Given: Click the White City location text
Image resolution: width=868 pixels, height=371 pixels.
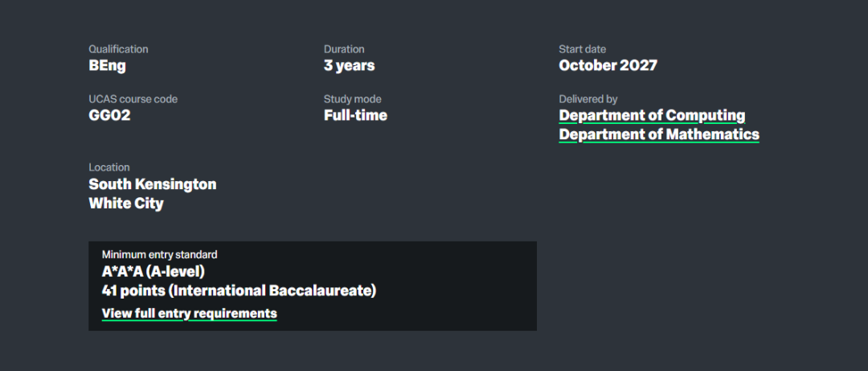Looking at the screenshot, I should tap(126, 204).
